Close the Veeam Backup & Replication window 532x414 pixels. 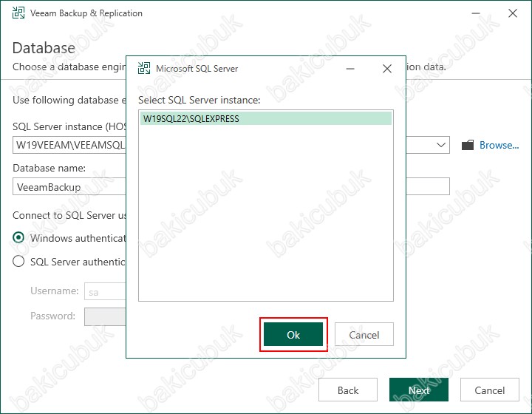(513, 13)
